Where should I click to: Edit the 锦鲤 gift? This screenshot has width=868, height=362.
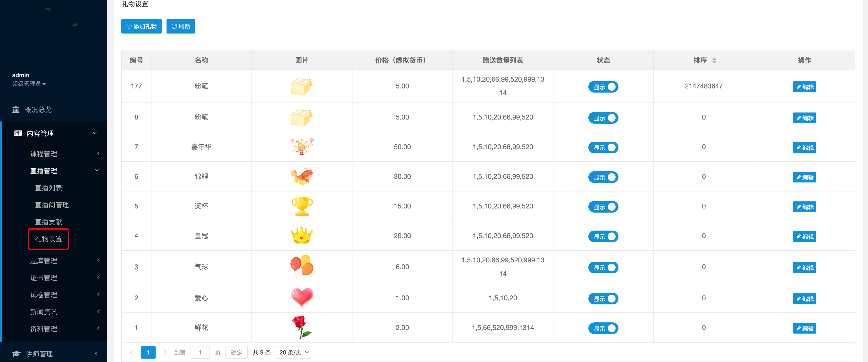(804, 177)
